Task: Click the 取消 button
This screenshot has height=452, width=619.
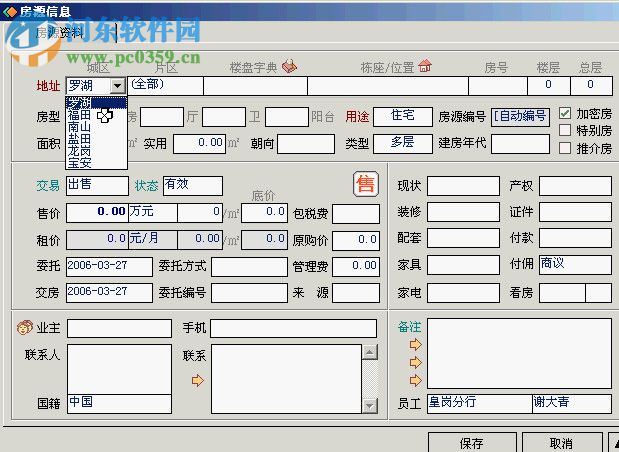Action: pos(561,443)
